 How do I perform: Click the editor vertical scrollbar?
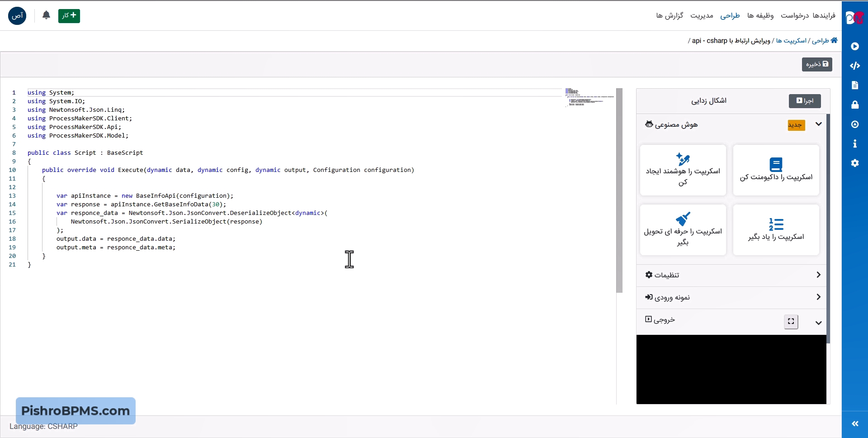[619, 190]
